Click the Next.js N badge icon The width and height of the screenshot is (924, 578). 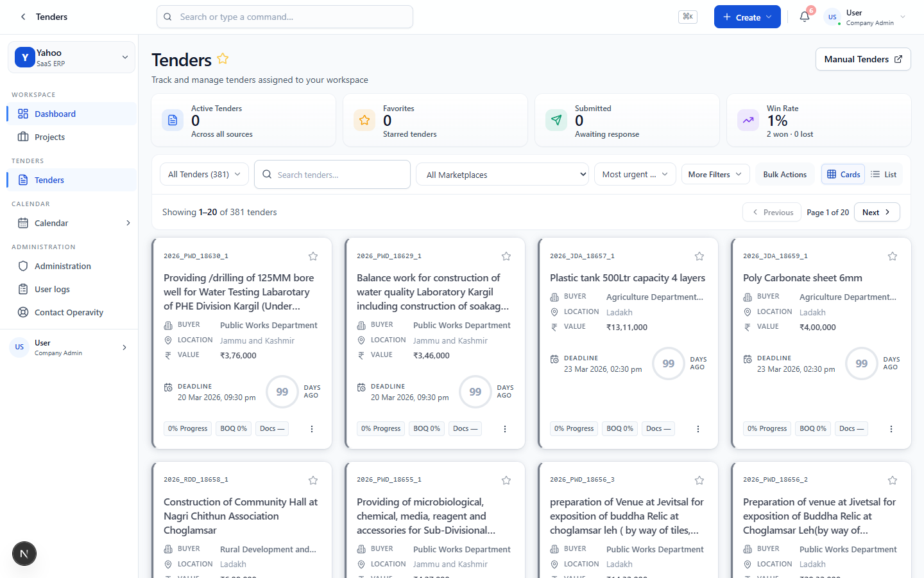(24, 554)
